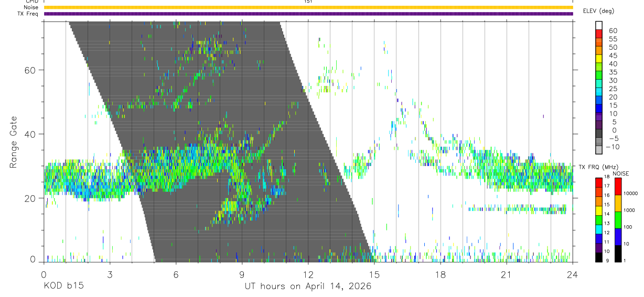Click the '6' tick label on the UT hours axis

[x=176, y=275]
